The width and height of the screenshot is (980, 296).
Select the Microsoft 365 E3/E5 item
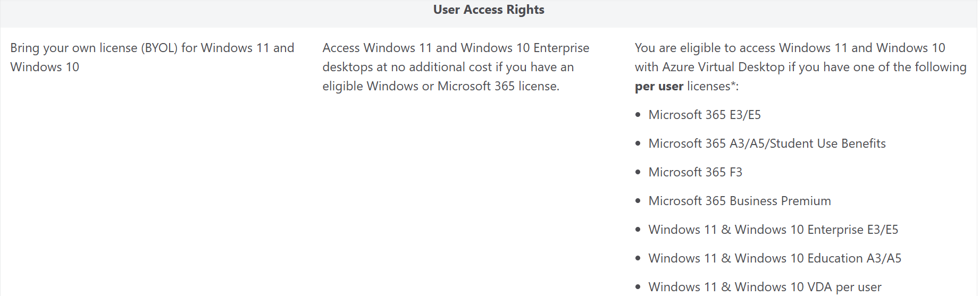coord(705,115)
